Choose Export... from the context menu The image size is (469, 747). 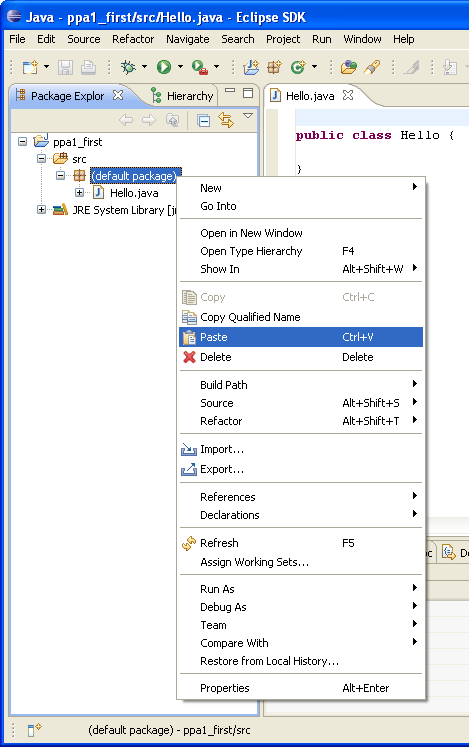[301, 469]
